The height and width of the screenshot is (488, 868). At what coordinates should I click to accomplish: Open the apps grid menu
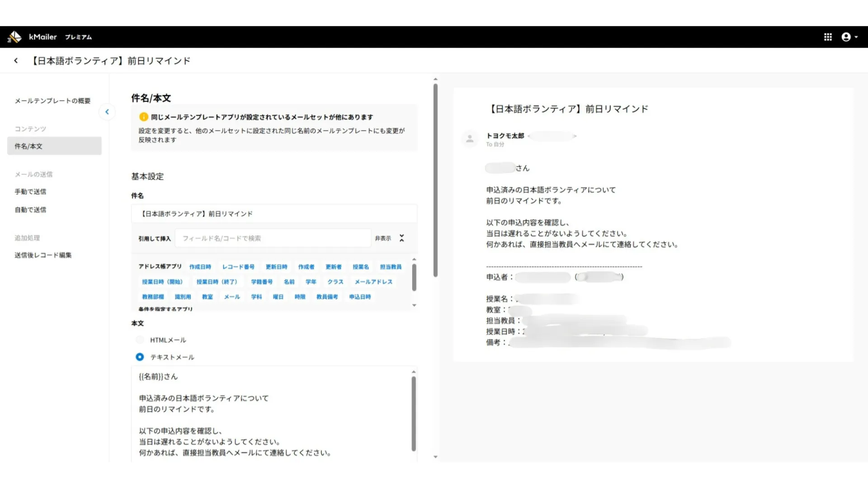(x=828, y=37)
